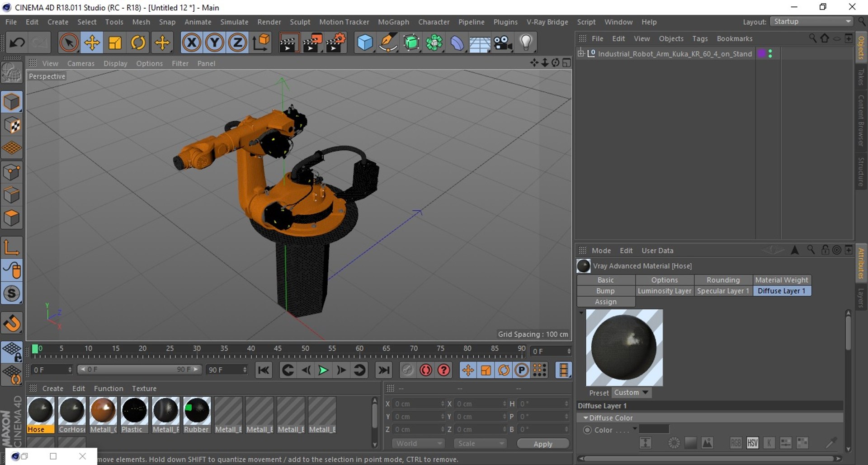Image resolution: width=868 pixels, height=465 pixels.
Task: Toggle autokeying record button
Action: [x=425, y=370]
